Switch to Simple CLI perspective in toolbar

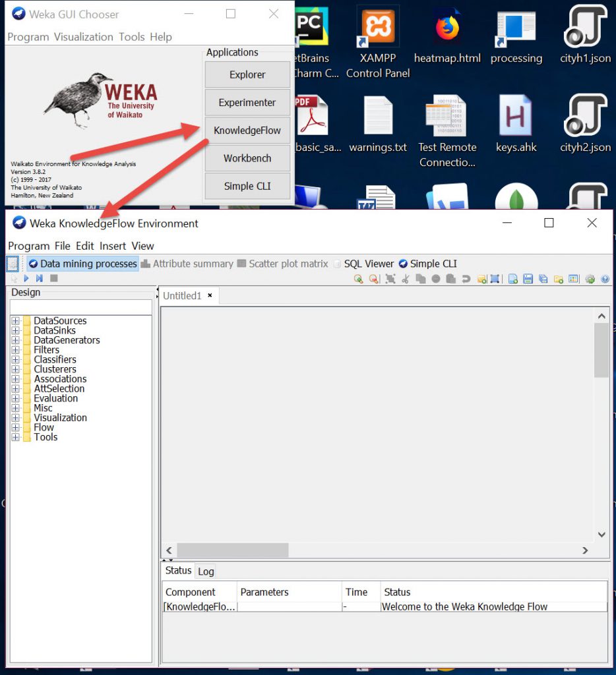pyautogui.click(x=427, y=264)
